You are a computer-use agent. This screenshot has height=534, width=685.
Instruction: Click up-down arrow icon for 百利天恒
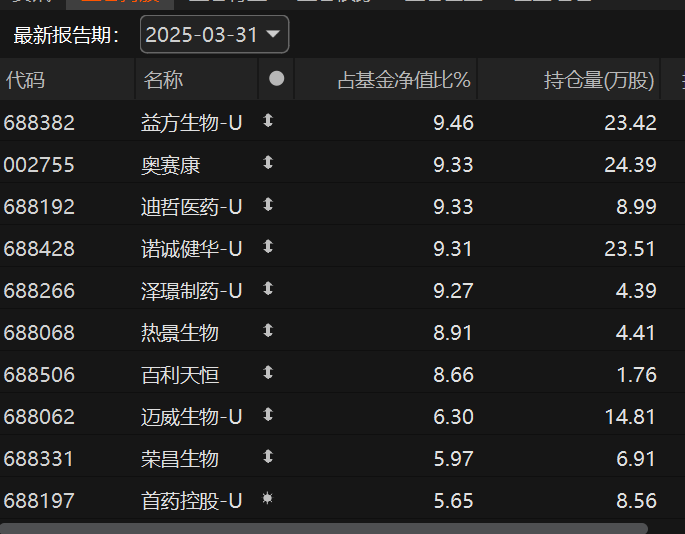(268, 372)
